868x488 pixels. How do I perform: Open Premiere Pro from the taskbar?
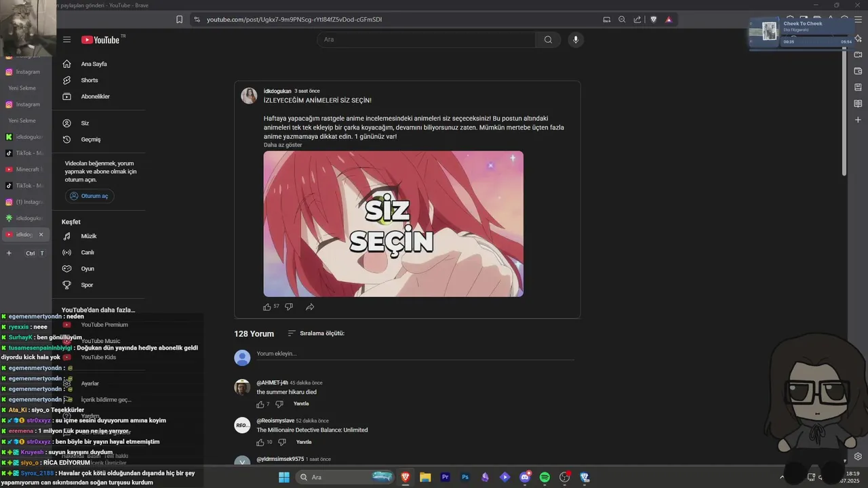coord(446,477)
